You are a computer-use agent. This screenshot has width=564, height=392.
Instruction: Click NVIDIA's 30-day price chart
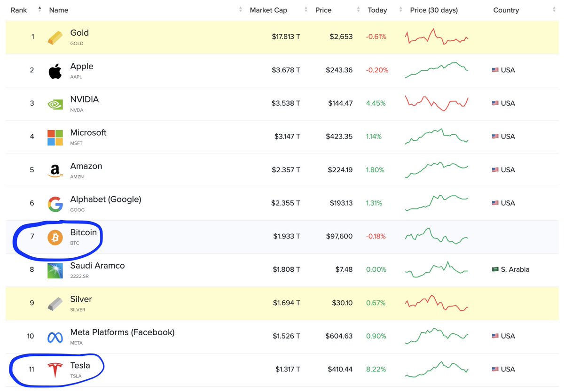(x=437, y=103)
